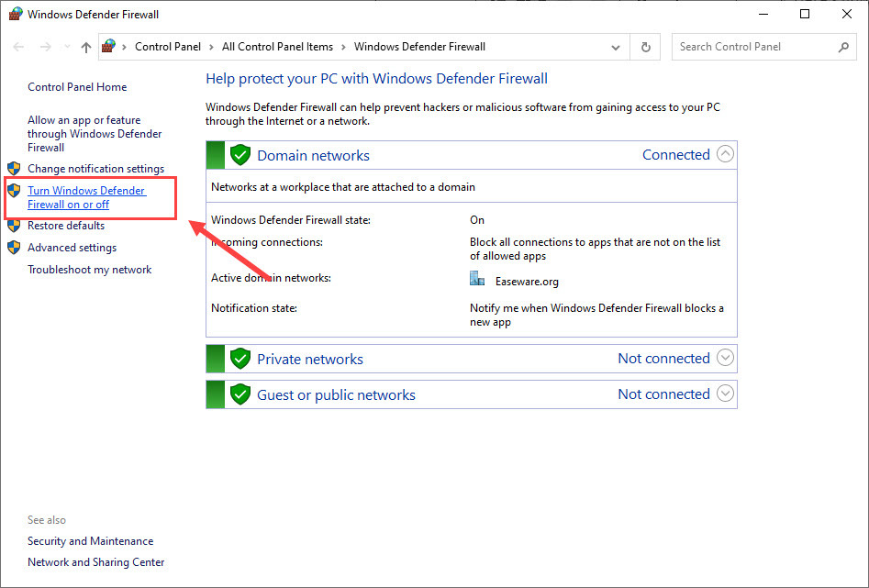Refresh the Control Panel view
869x588 pixels.
coord(646,47)
